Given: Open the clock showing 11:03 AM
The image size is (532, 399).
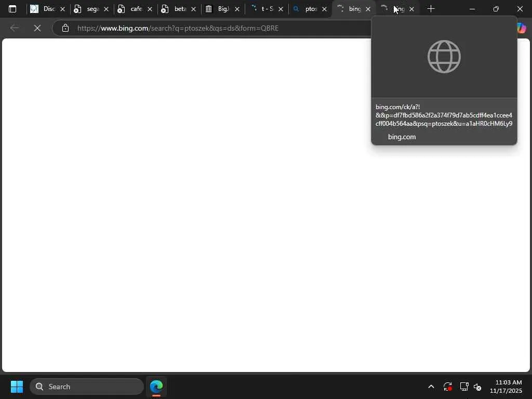Looking at the screenshot, I should 506,387.
